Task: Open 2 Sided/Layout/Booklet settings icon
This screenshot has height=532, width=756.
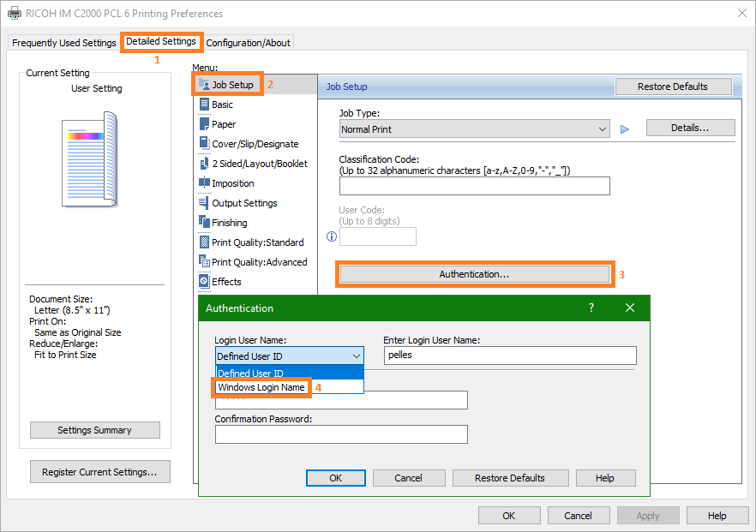Action: point(206,163)
